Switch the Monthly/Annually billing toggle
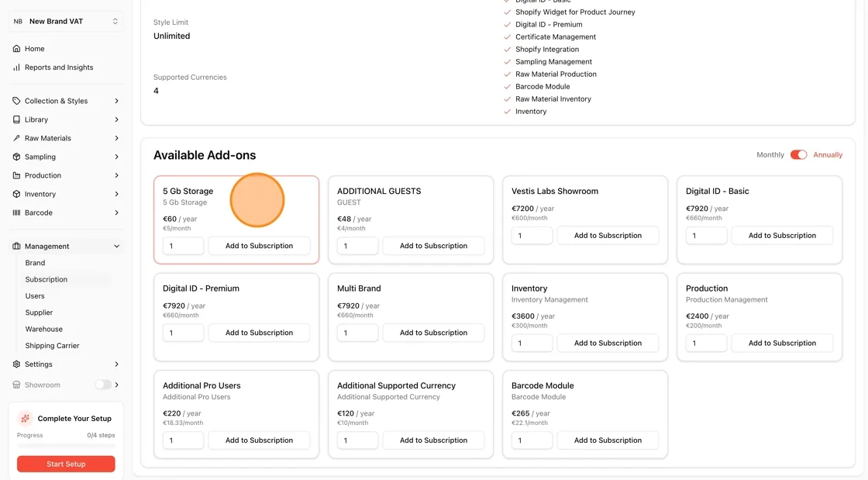This screenshot has height=480, width=868. 798,155
